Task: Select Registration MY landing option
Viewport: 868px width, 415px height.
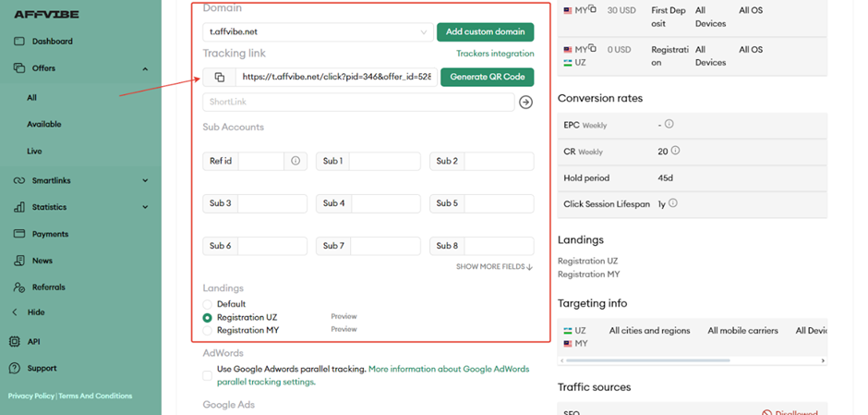Action: [208, 330]
